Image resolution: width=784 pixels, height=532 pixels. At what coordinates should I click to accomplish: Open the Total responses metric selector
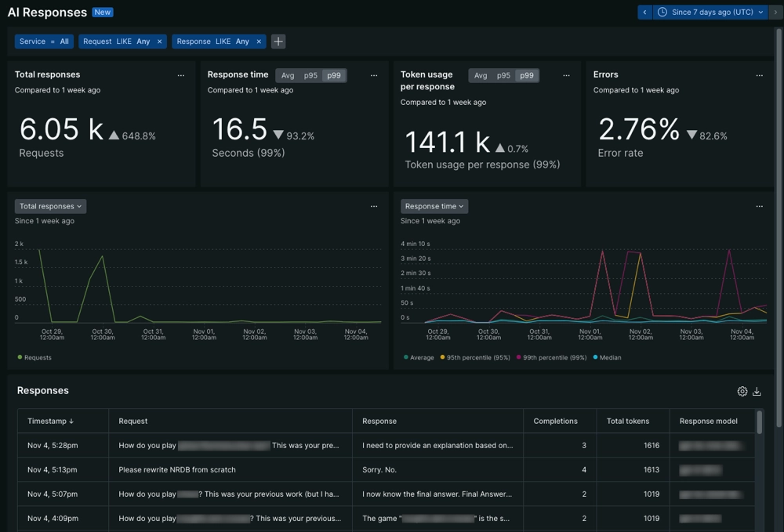point(50,206)
